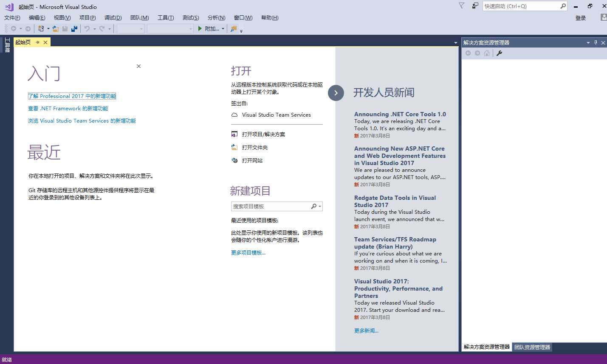This screenshot has width=607, height=364.
Task: Open the 附加 button dropdown arrow
Action: [x=223, y=29]
